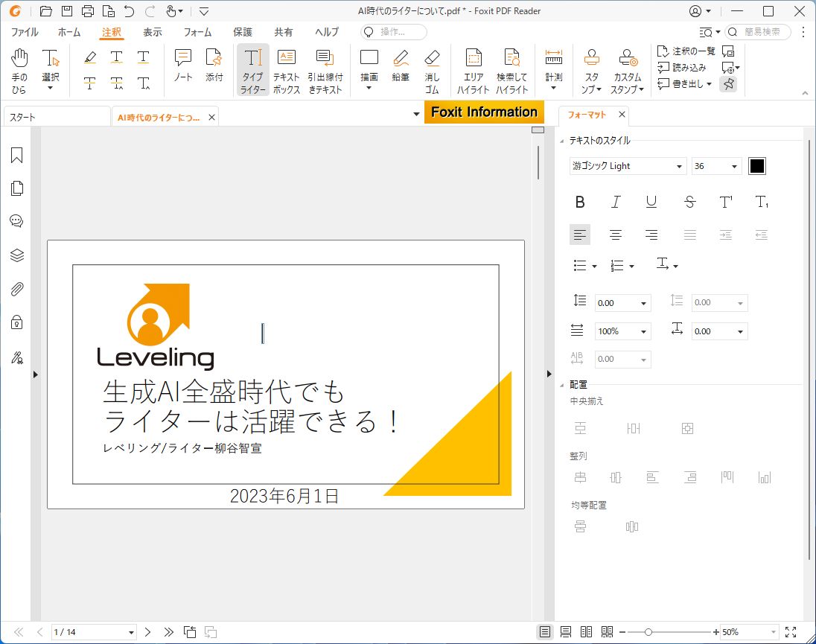Click the 簡易検索 search field

758,32
